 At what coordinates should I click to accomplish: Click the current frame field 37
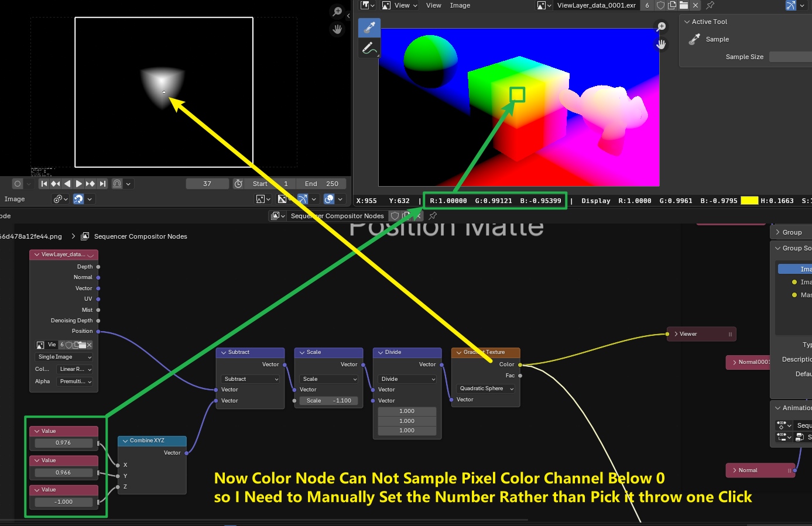click(207, 184)
